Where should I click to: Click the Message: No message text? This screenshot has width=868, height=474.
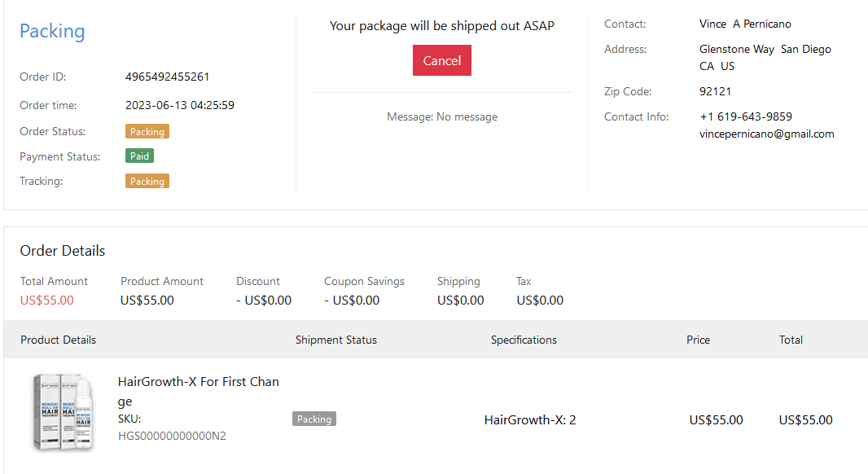coord(441,117)
